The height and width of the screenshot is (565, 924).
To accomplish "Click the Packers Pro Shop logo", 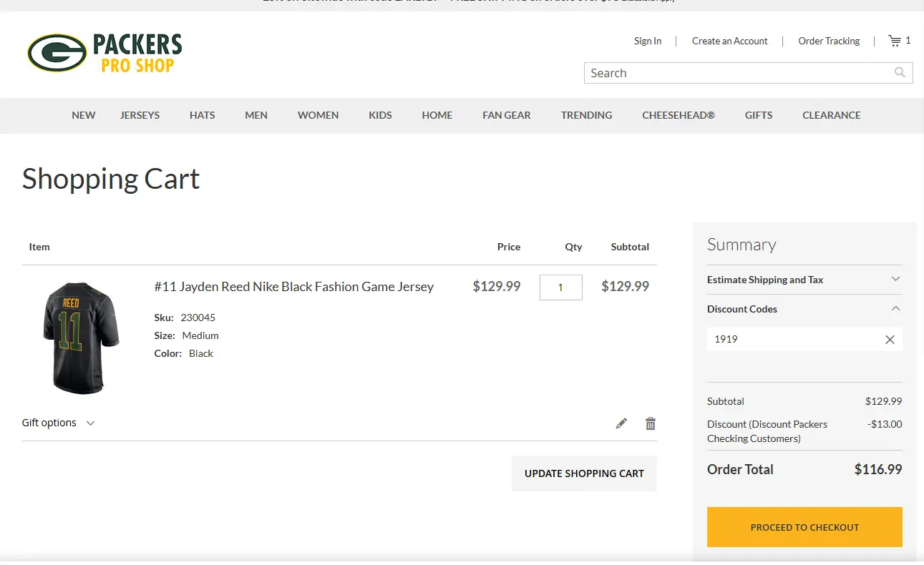I will tap(104, 53).
